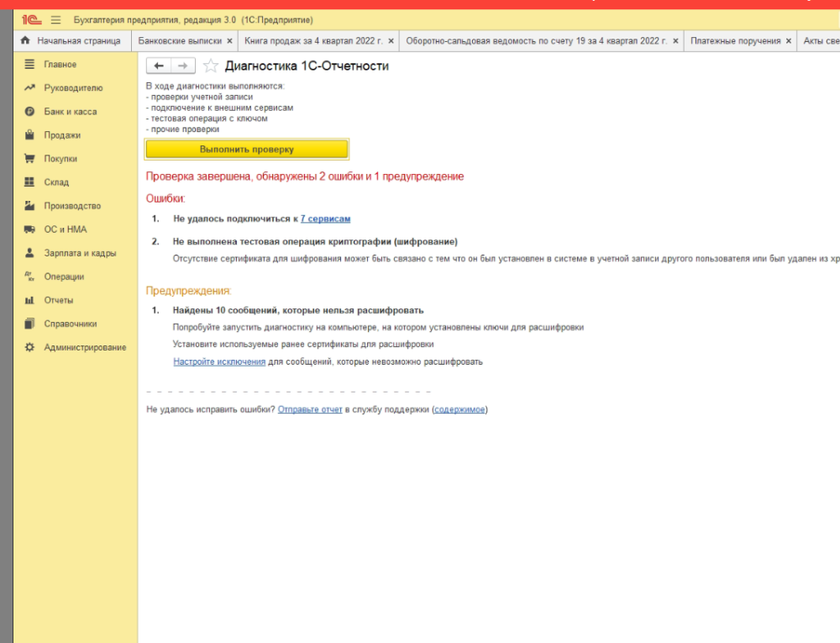Go back with the left arrow button
Screen dimensions: 840x643
pos(159,66)
